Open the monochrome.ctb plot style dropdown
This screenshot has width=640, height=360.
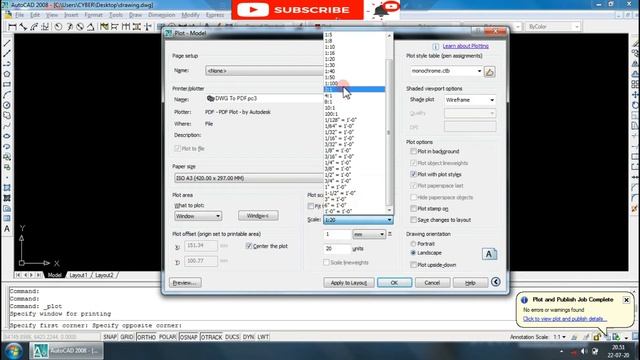click(x=446, y=71)
